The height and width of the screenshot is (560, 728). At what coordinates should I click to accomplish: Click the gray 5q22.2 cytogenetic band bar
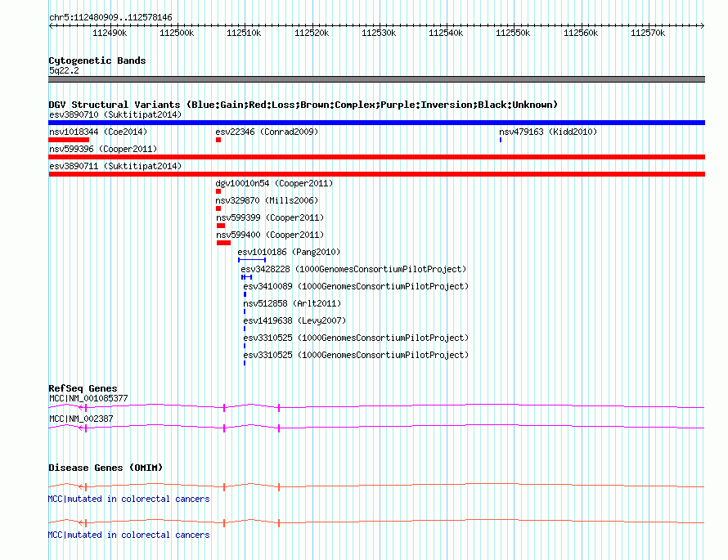point(376,79)
